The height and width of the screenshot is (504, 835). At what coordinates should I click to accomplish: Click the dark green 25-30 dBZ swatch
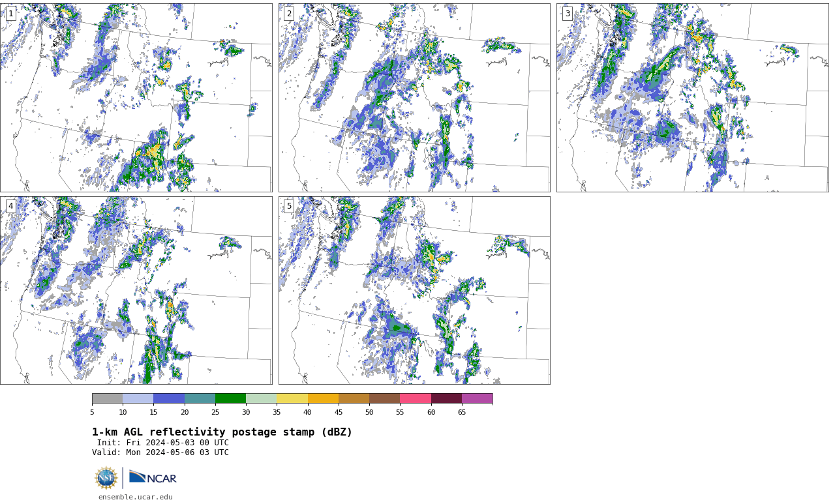230,398
